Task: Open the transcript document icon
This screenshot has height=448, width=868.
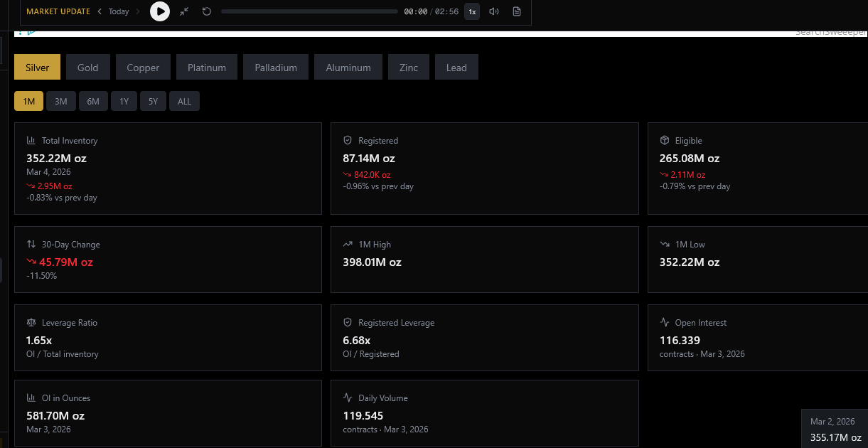Action: 517,11
